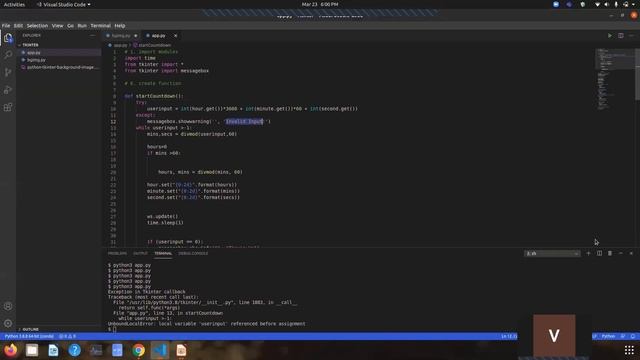Change the Python language mode in status bar
The height and width of the screenshot is (360, 640).
click(x=608, y=336)
